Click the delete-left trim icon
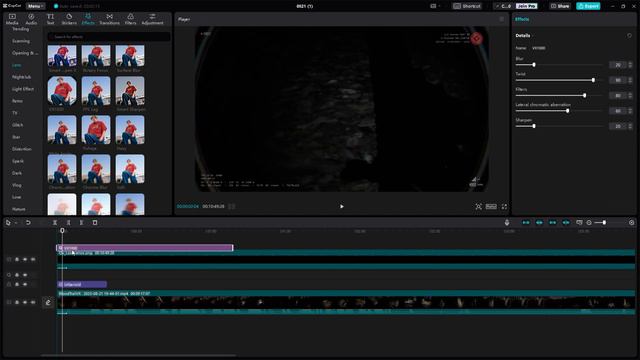The width and height of the screenshot is (640, 360). (68, 222)
